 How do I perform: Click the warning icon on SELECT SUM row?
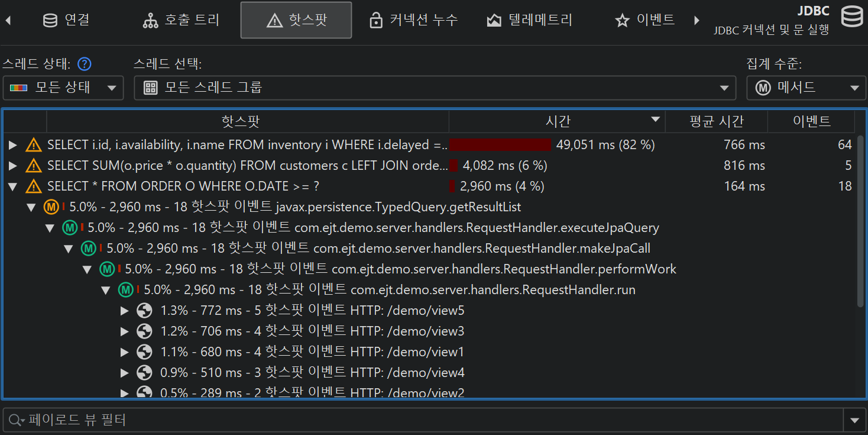(34, 166)
